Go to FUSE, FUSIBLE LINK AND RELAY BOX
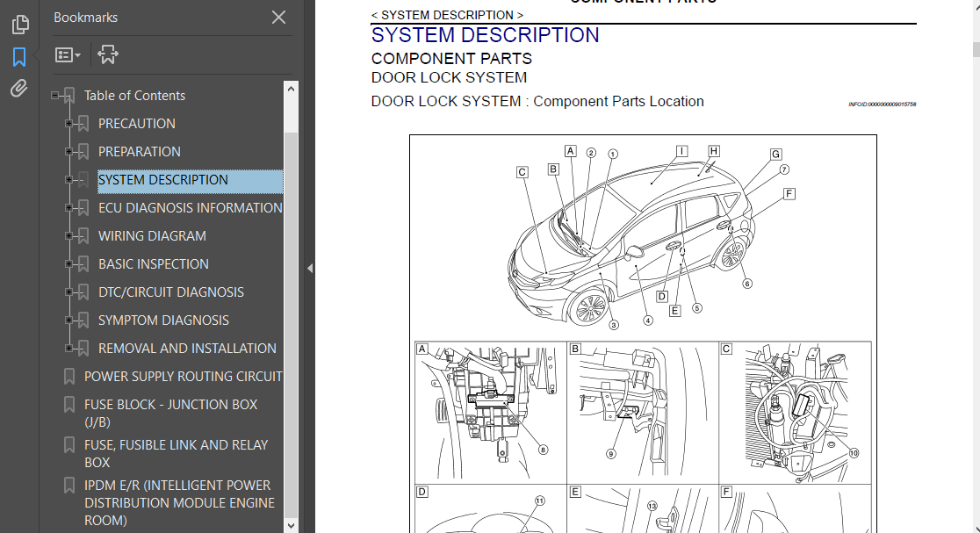980x533 pixels. 177,454
